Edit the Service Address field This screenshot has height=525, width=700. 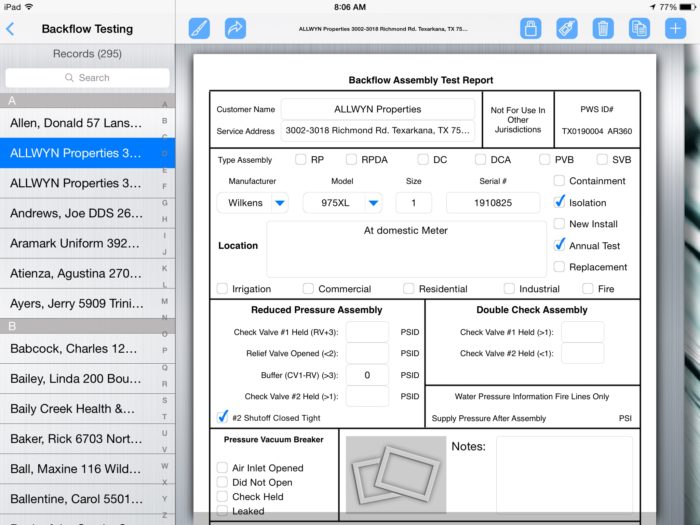(x=378, y=130)
